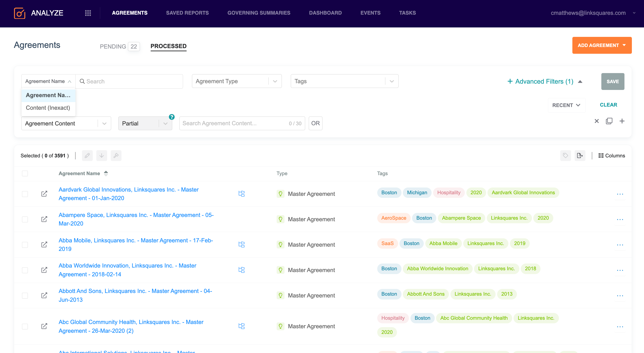Image resolution: width=644 pixels, height=353 pixels.
Task: Open Abc Global Community Health external link icon
Action: coord(44,326)
